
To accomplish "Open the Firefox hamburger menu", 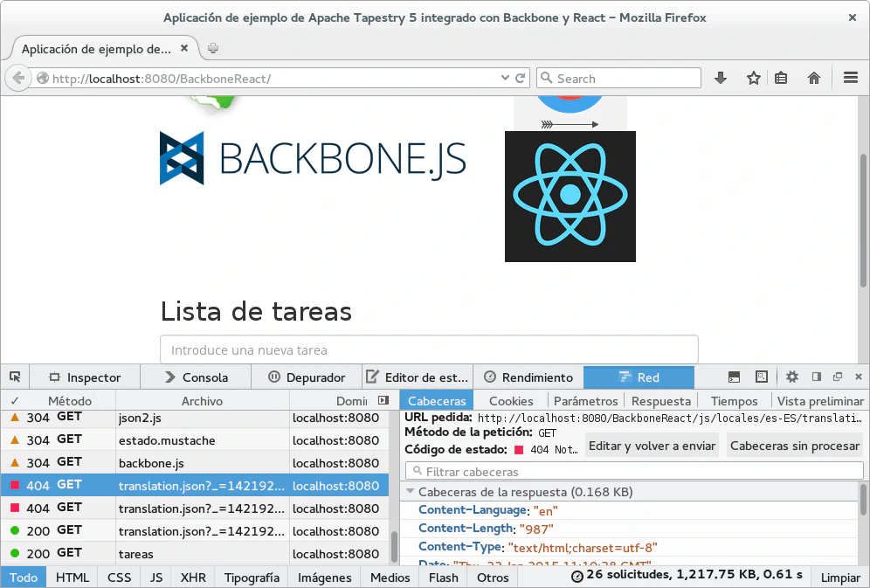I will pyautogui.click(x=851, y=78).
